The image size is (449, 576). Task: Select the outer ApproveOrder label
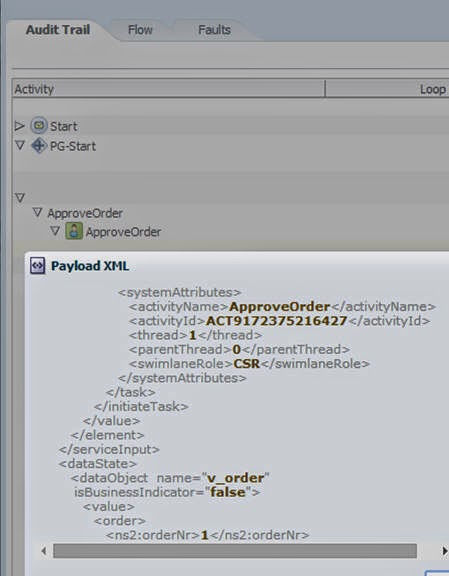tap(85, 213)
